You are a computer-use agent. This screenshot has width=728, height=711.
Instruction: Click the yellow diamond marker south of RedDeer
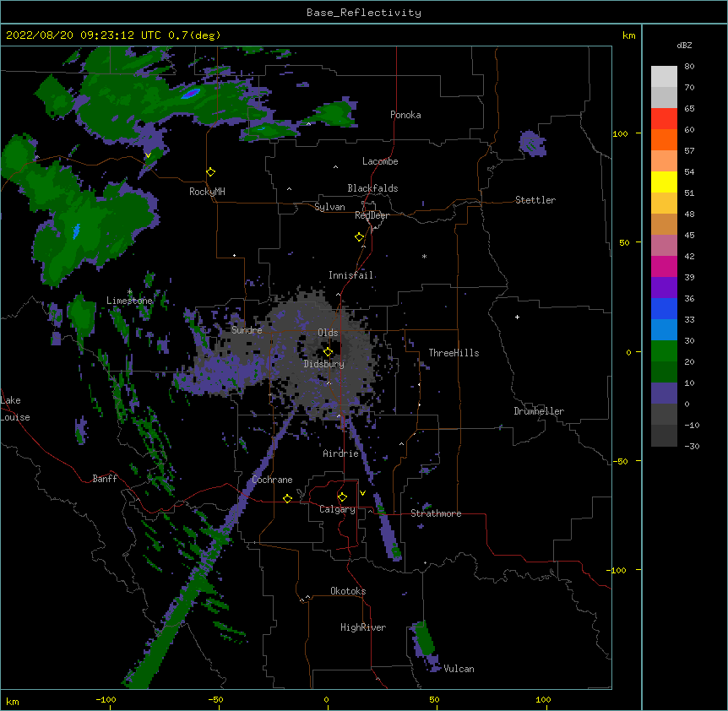coord(360,237)
